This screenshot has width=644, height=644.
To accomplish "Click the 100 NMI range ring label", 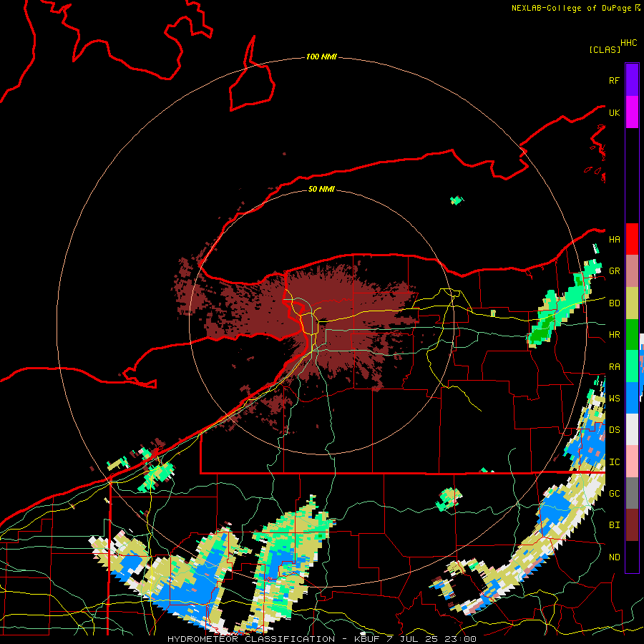I will [x=321, y=57].
